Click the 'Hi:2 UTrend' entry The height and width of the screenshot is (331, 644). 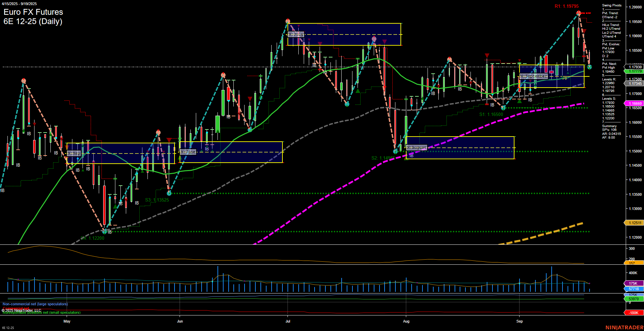(611, 29)
